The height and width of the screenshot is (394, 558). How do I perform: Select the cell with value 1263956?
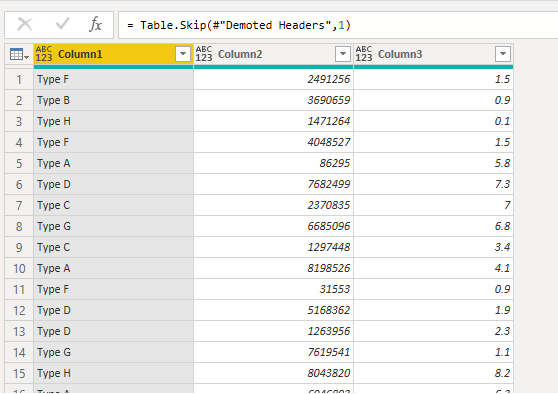tap(273, 331)
